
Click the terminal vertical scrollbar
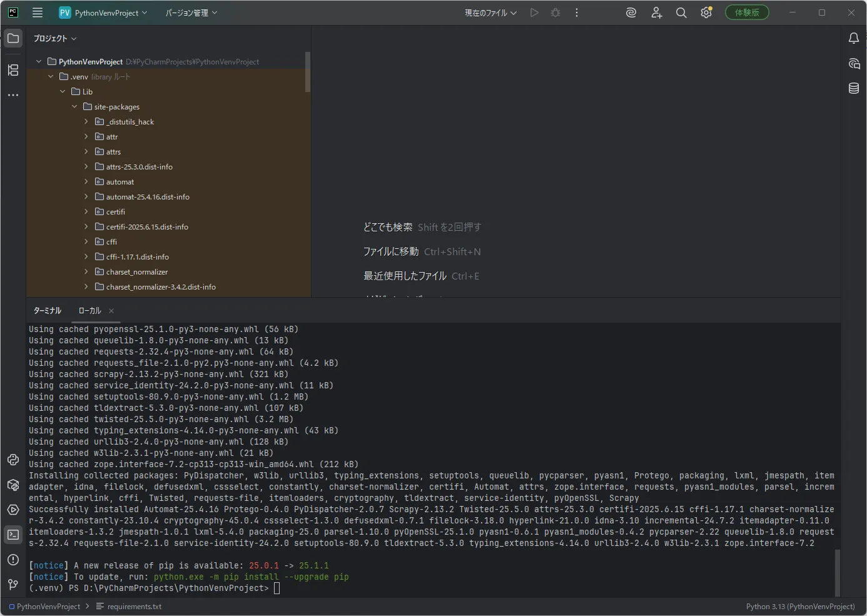838,572
